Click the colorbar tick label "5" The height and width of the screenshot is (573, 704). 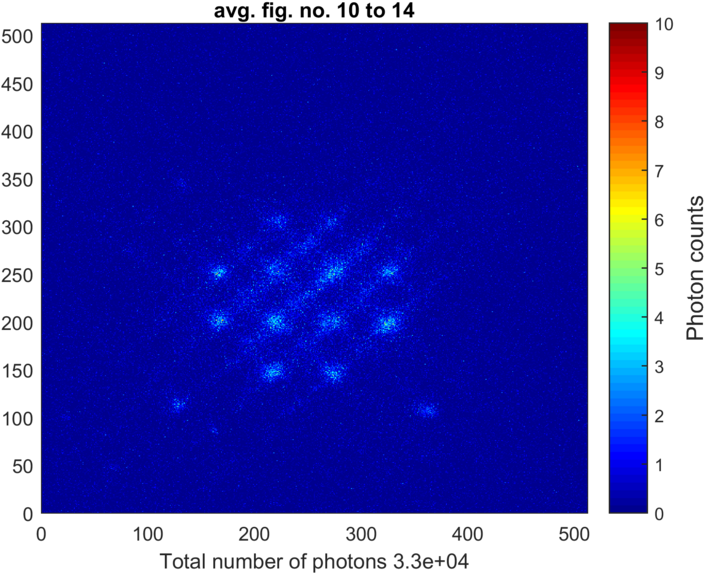662,269
